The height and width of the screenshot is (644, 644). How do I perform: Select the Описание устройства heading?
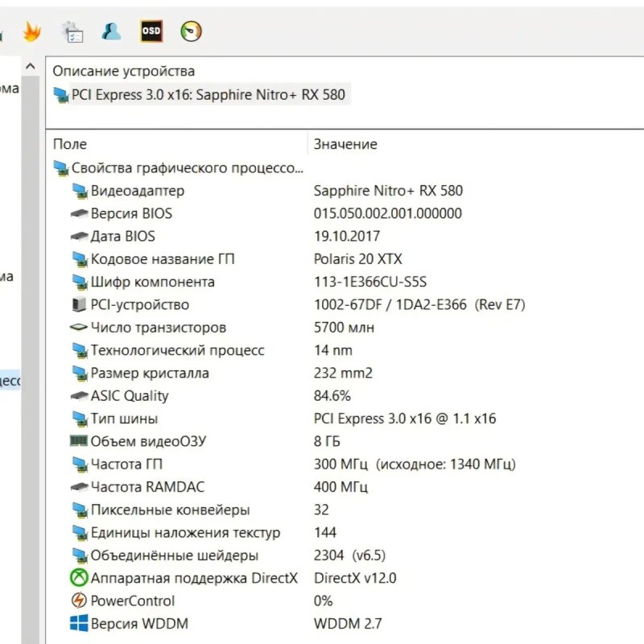[124, 71]
